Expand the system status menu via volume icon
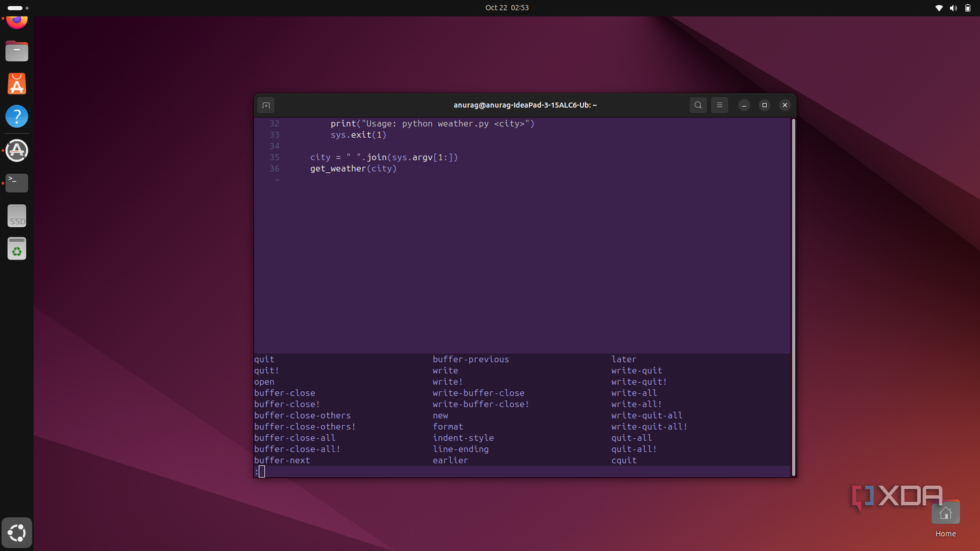980x551 pixels. click(953, 8)
